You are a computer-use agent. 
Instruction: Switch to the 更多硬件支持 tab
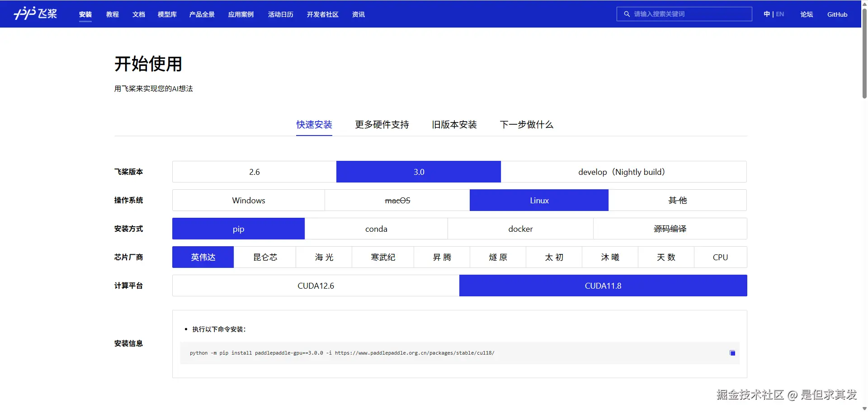382,125
